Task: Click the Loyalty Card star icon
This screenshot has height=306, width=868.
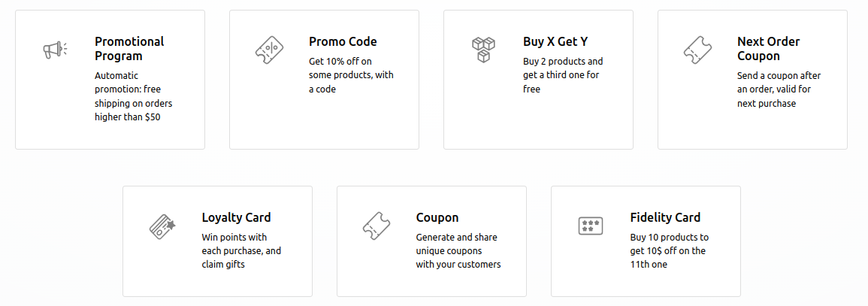Action: click(x=162, y=226)
